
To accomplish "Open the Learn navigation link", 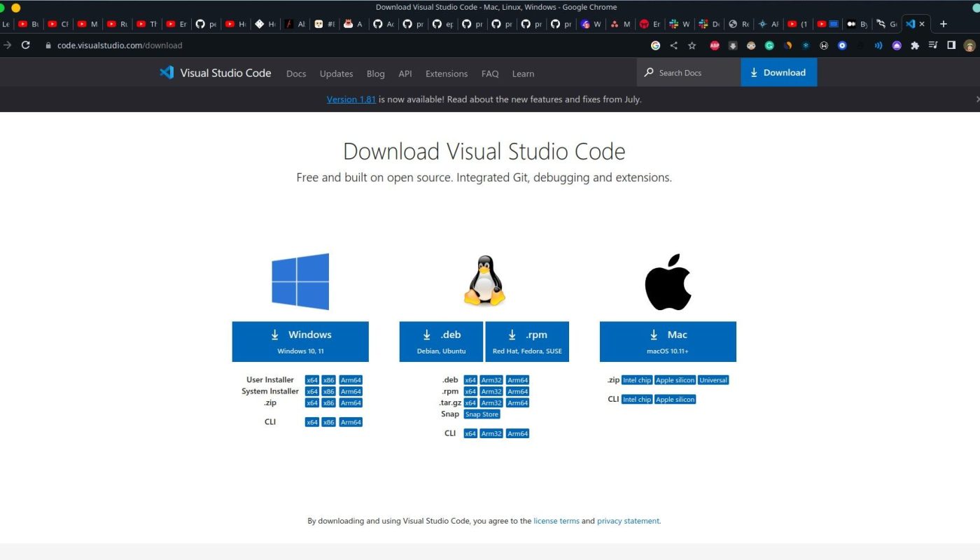I will pos(523,73).
